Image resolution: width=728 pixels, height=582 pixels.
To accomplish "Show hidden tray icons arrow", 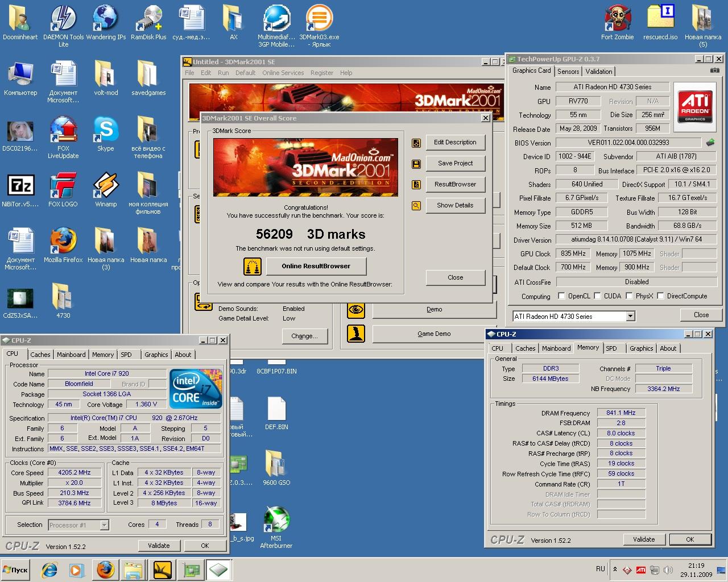I will coord(615,569).
